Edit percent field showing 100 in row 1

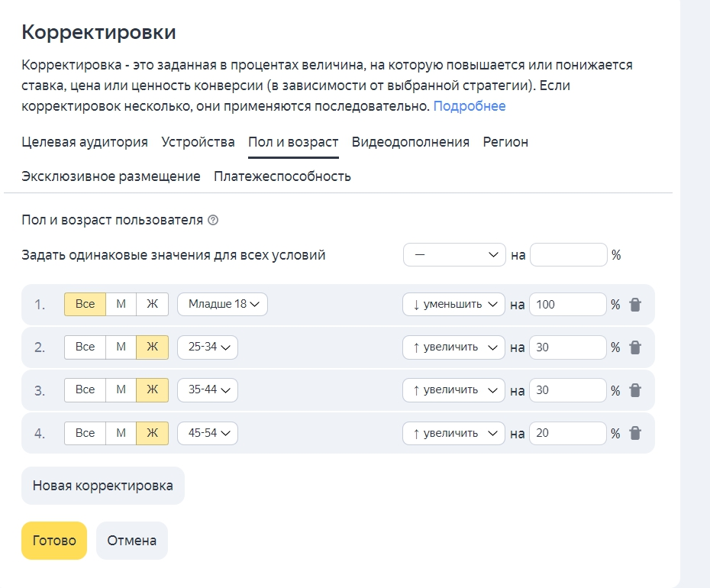[x=568, y=305]
